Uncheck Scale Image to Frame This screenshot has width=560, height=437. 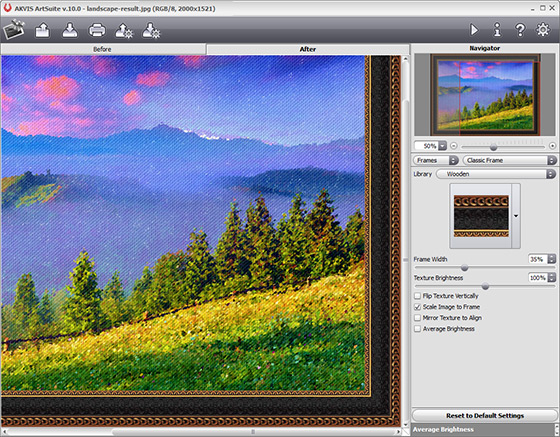click(417, 307)
